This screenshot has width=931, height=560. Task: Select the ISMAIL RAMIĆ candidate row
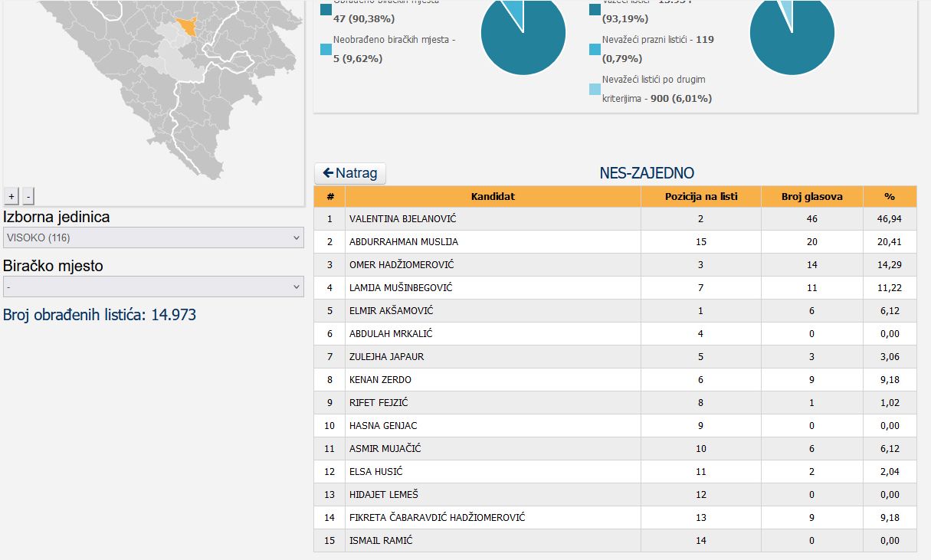point(615,541)
